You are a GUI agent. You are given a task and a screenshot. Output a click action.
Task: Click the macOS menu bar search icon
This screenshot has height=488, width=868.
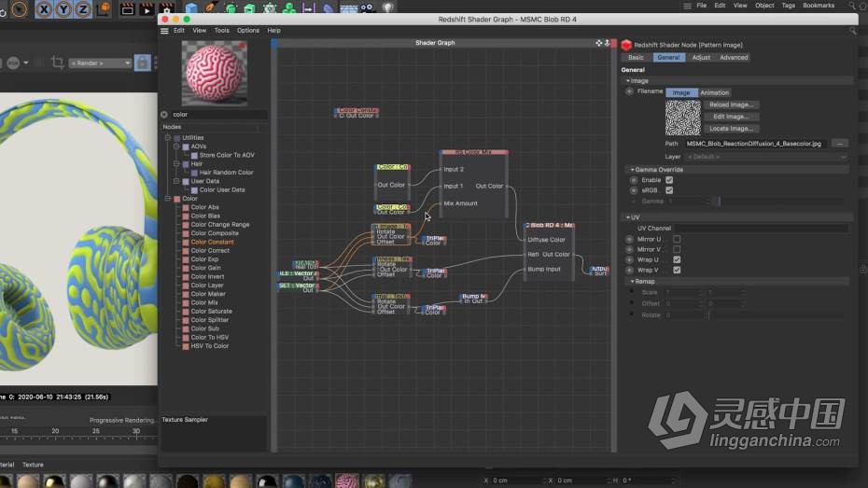click(x=852, y=6)
